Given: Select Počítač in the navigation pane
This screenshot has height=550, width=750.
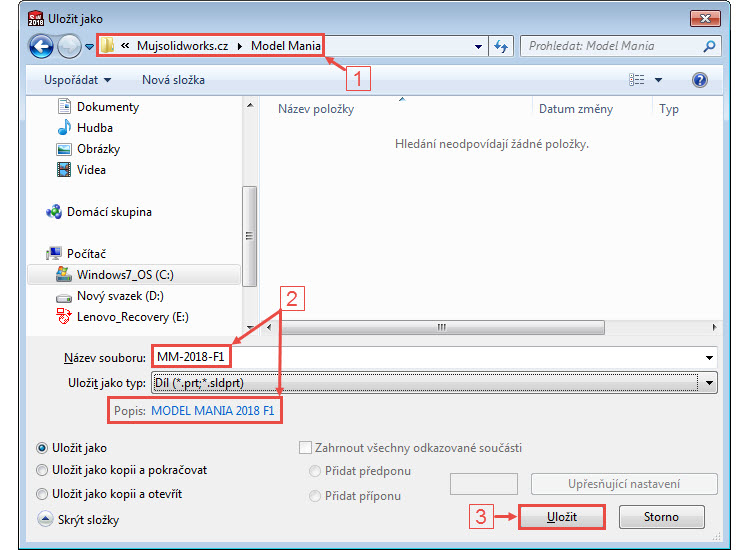Looking at the screenshot, I should [x=86, y=253].
